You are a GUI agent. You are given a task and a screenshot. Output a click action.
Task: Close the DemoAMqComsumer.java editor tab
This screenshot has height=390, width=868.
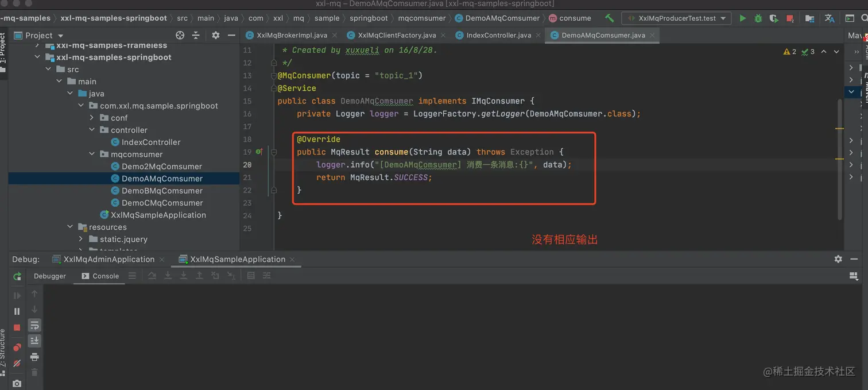(x=652, y=35)
